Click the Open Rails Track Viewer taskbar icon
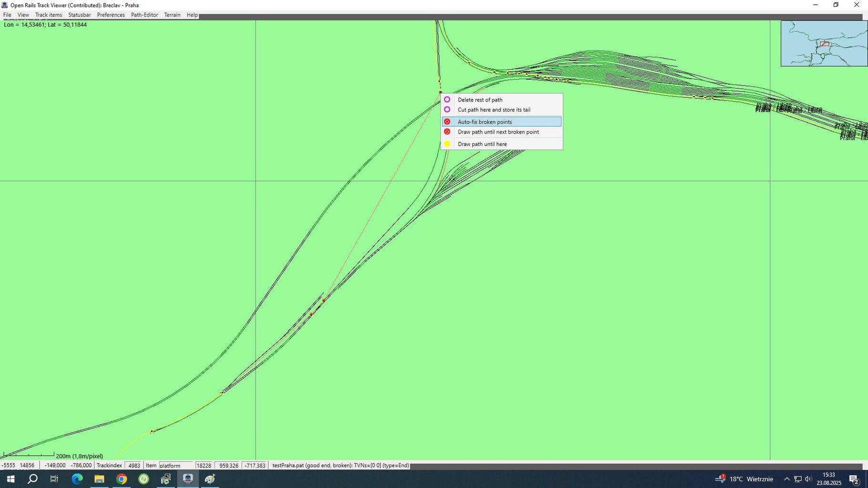The image size is (868, 488). pos(188,479)
